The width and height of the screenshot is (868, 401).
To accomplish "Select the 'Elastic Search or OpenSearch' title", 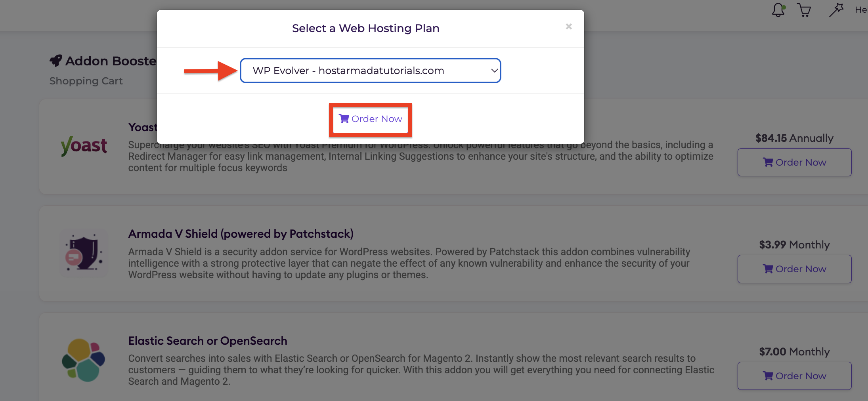I will pos(208,341).
